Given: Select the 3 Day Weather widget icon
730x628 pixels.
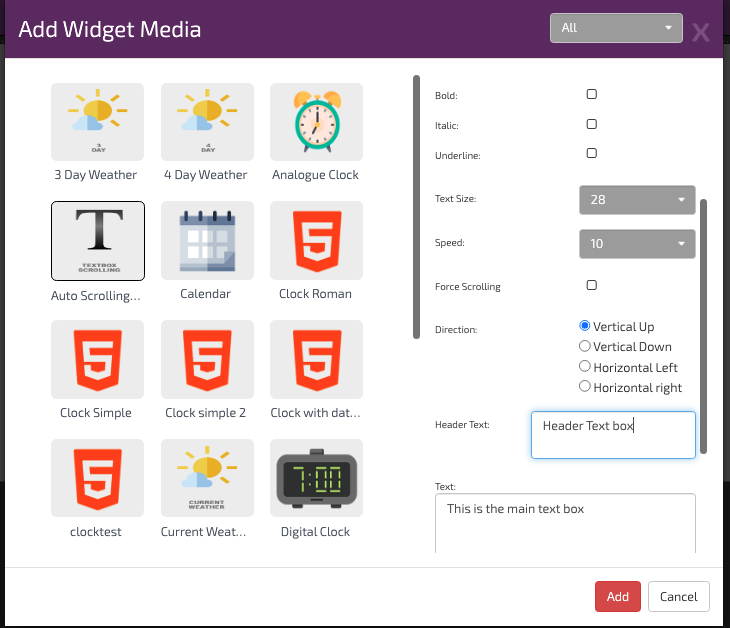Looking at the screenshot, I should coord(97,122).
